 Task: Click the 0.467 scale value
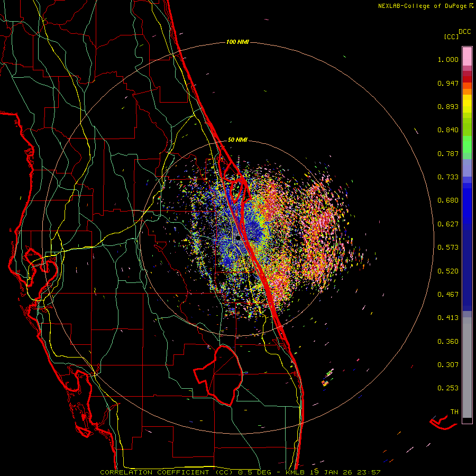click(448, 295)
